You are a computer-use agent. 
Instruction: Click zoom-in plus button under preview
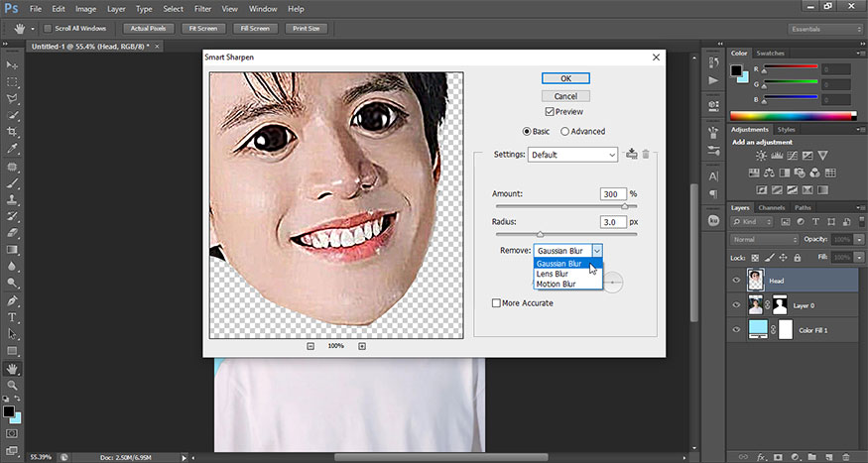[362, 346]
